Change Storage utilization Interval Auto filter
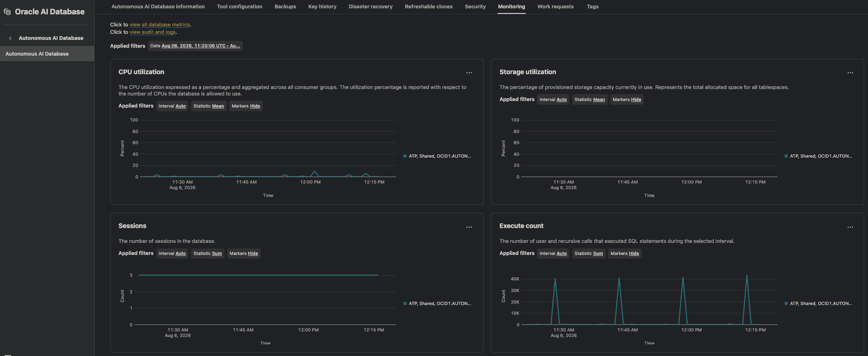Image resolution: width=868 pixels, height=356 pixels. click(x=553, y=100)
